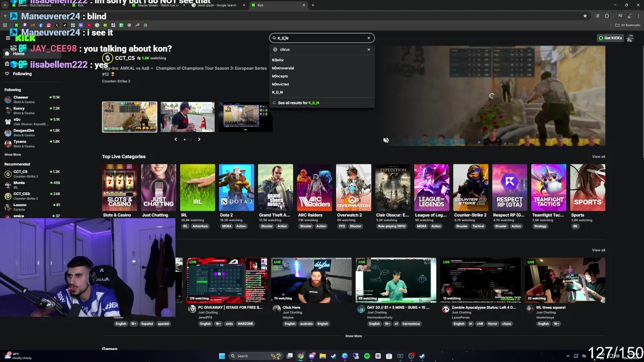Clear the search box with the X
The image size is (644, 362).
pos(369,38)
